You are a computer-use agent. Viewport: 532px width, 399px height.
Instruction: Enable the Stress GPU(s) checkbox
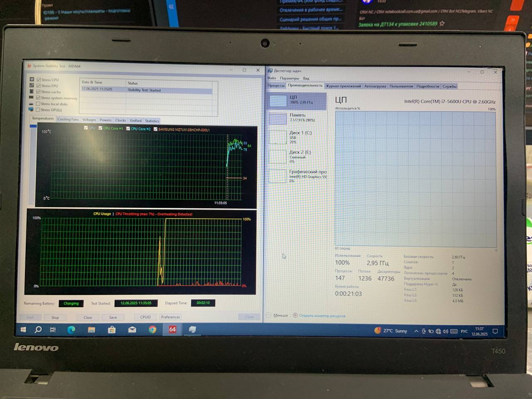pos(38,110)
